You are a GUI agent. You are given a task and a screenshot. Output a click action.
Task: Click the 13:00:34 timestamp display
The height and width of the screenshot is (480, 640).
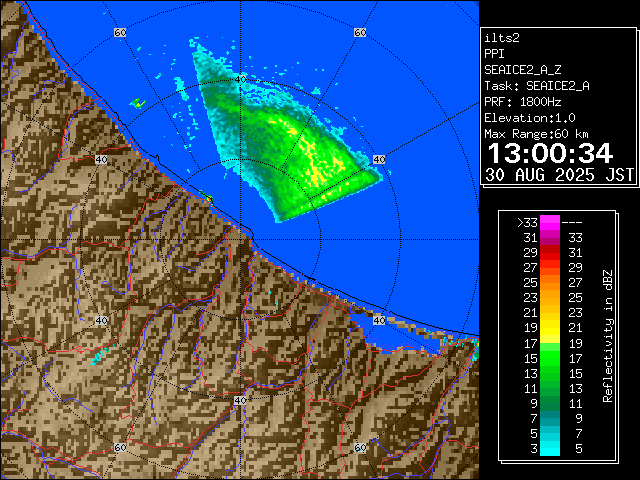click(x=549, y=152)
